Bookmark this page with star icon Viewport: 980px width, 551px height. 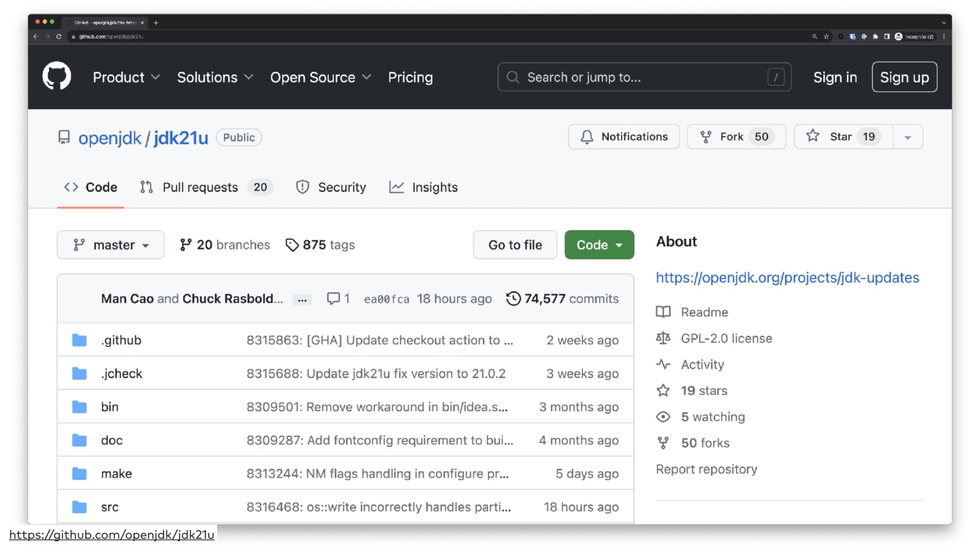tap(826, 37)
